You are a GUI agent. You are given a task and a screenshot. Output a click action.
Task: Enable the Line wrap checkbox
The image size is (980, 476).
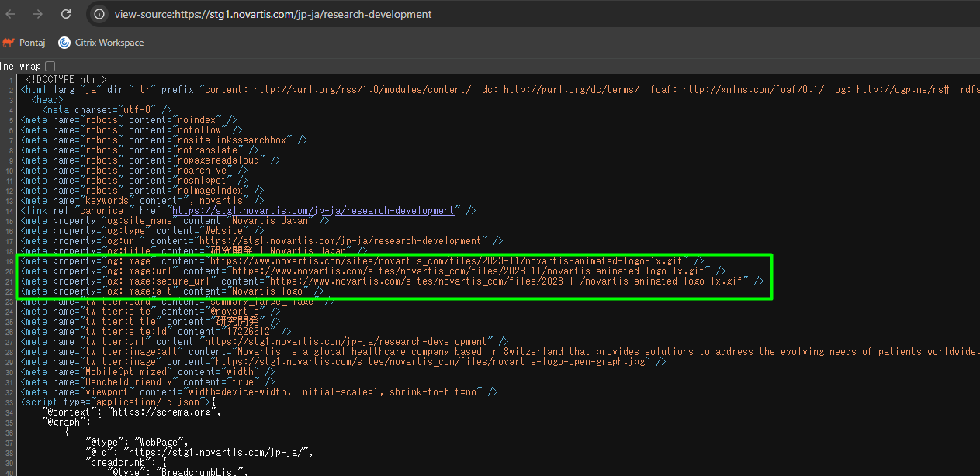50,67
